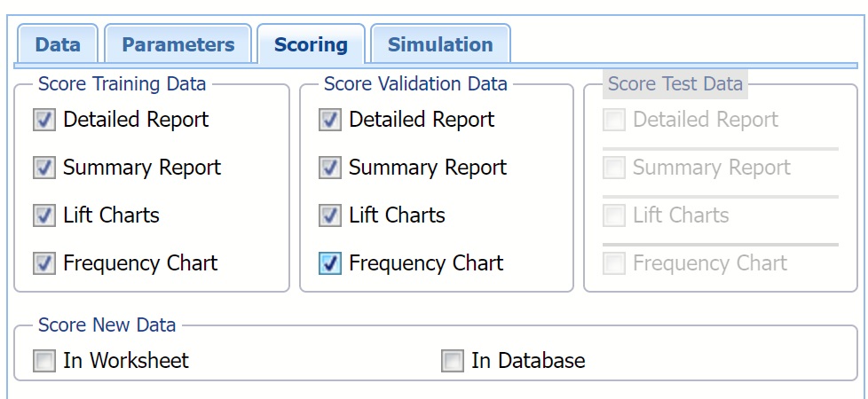Viewport: 868px width, 399px height.
Task: Toggle Summary Report under Score Training Data
Action: click(44, 168)
